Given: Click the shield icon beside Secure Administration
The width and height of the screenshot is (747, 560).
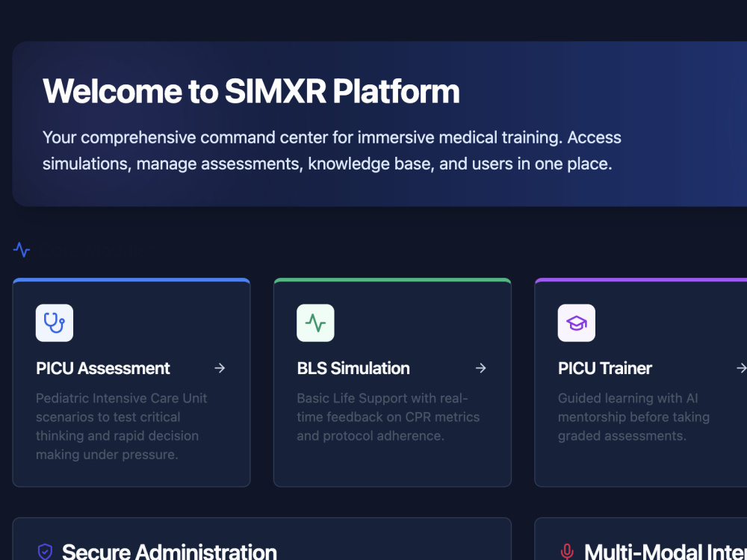Looking at the screenshot, I should 45,552.
